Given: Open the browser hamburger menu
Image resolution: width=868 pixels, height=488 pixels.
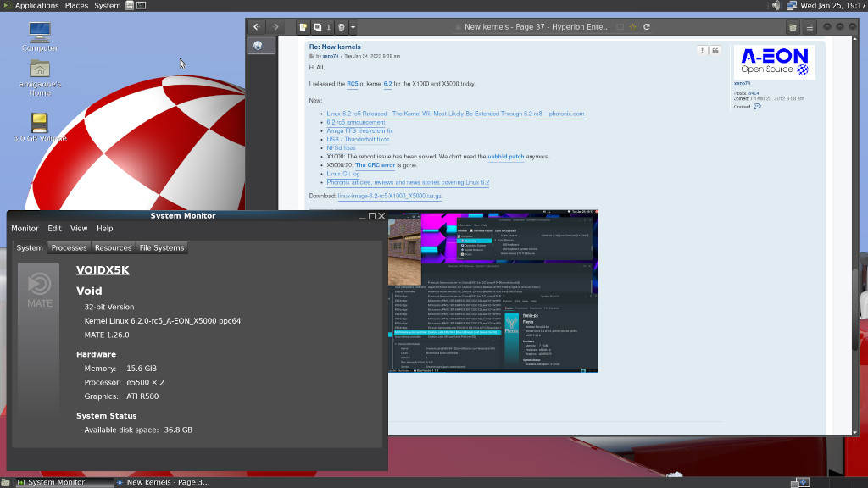Looking at the screenshot, I should [x=810, y=27].
